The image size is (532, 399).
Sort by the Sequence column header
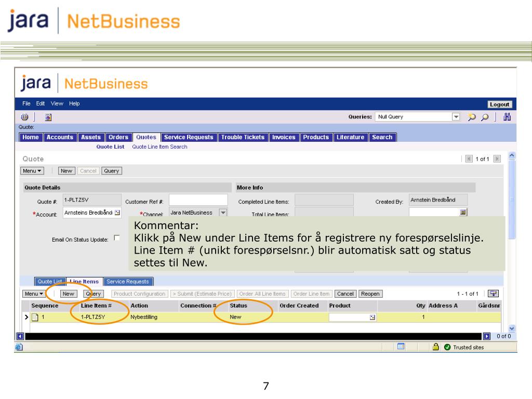[x=45, y=305]
